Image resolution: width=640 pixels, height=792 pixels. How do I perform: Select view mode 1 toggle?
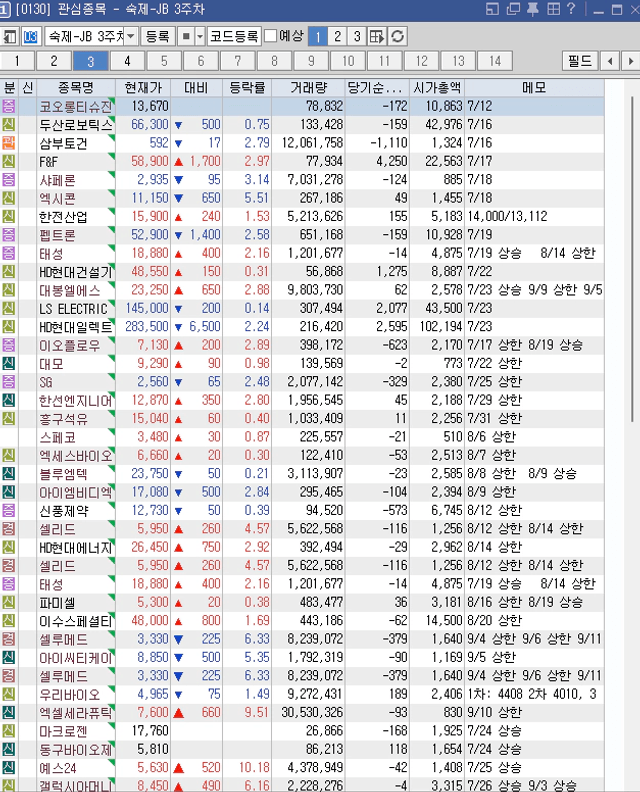click(318, 36)
